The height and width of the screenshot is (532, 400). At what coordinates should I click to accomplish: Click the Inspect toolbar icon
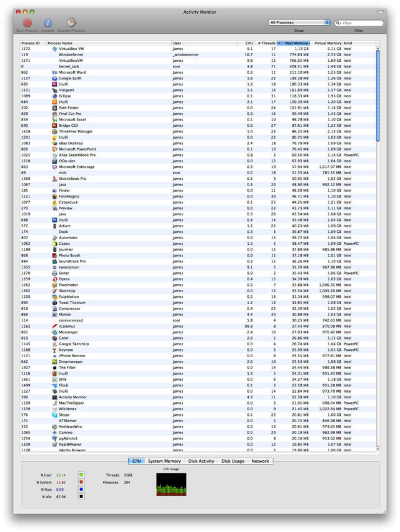coord(48,23)
